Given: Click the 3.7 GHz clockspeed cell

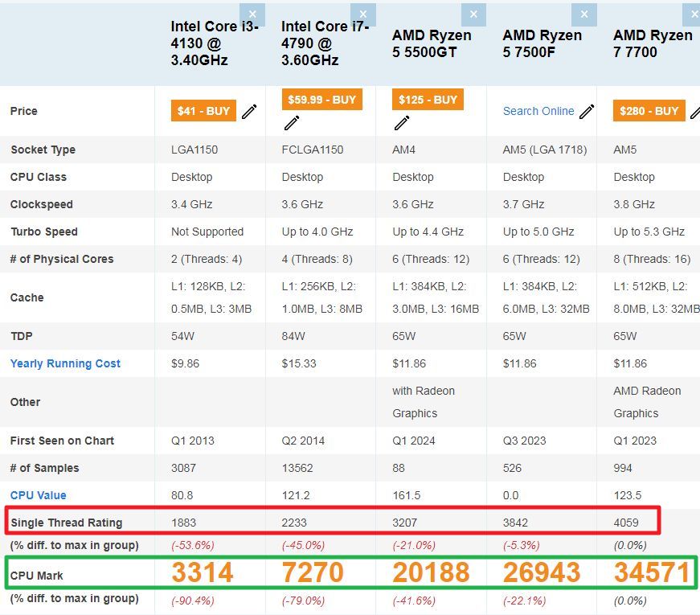Looking at the screenshot, I should [523, 204].
